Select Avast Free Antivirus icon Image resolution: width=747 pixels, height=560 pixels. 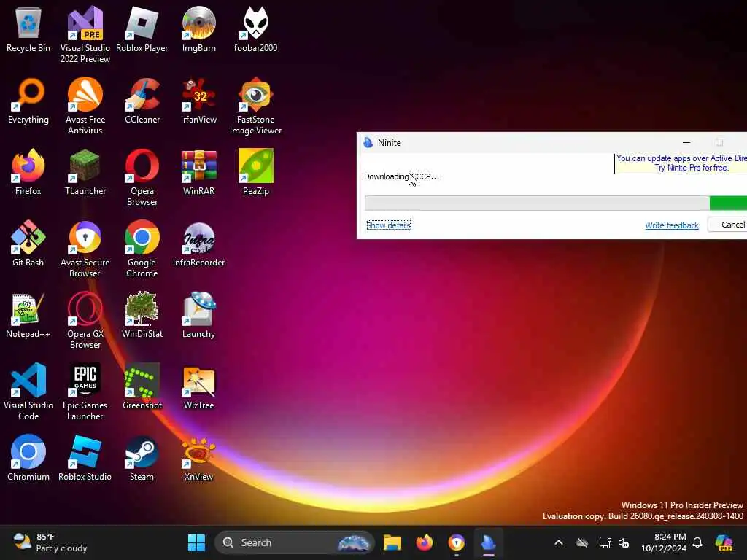(85, 106)
